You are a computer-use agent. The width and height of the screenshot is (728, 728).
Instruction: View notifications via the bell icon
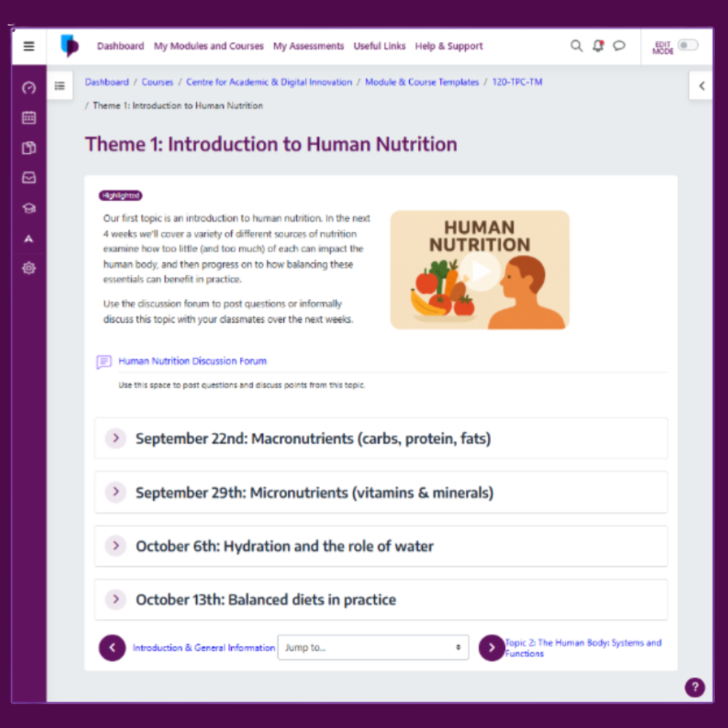coord(598,46)
